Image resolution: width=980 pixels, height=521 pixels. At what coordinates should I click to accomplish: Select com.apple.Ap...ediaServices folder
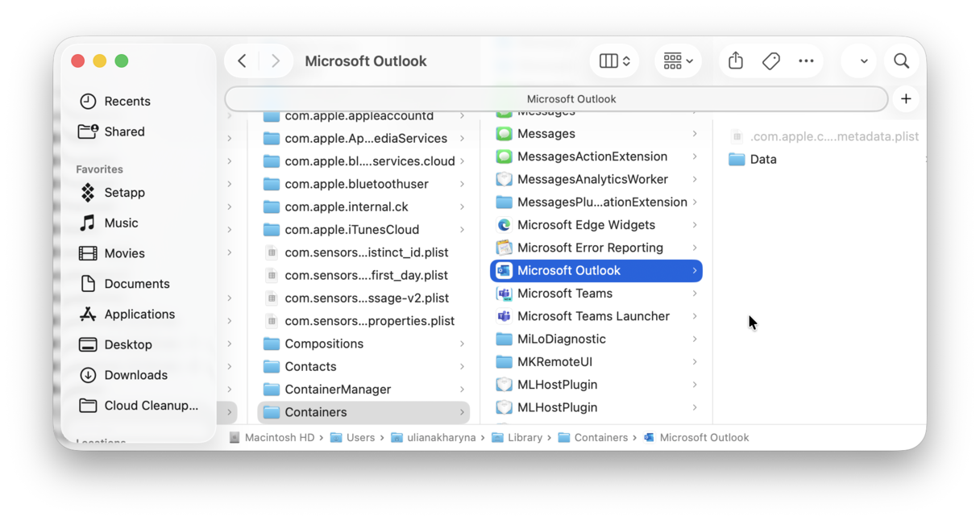coord(364,139)
